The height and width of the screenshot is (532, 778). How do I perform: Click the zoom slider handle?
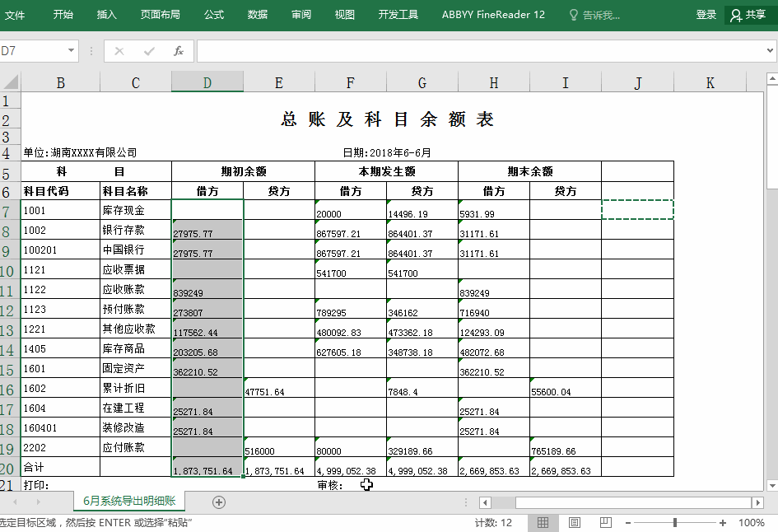677,521
